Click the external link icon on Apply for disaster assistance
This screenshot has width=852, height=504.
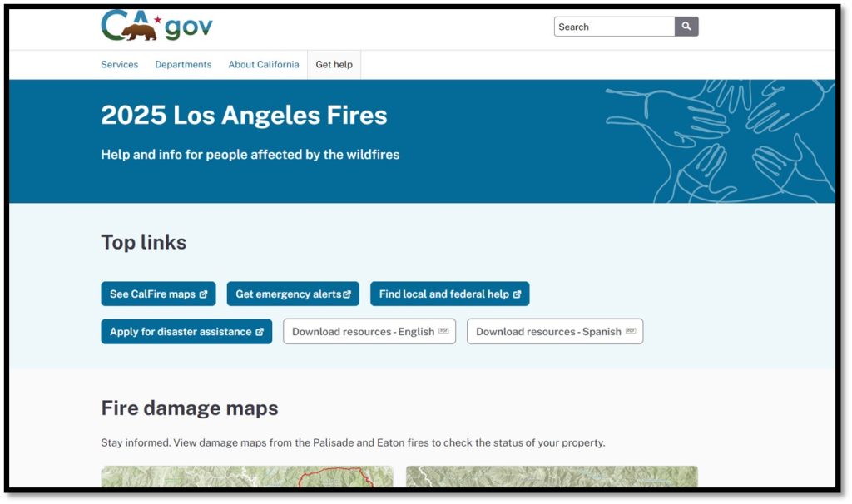tap(260, 331)
